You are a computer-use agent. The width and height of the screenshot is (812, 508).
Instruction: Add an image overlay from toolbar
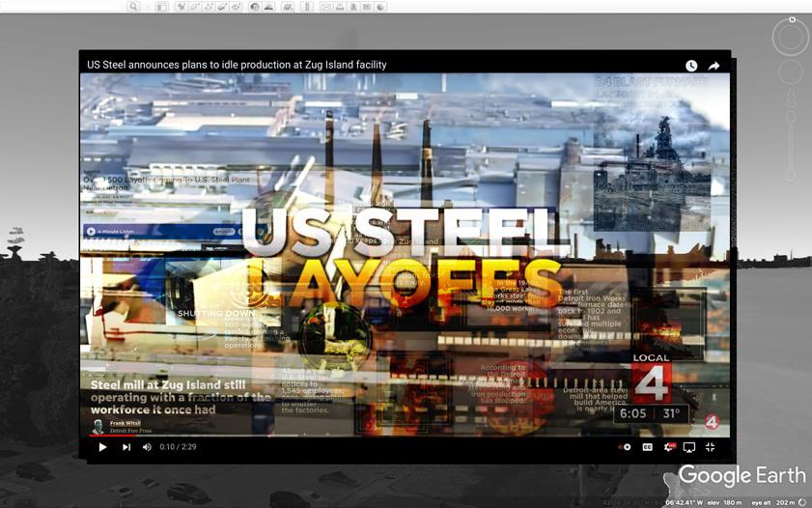click(x=223, y=7)
